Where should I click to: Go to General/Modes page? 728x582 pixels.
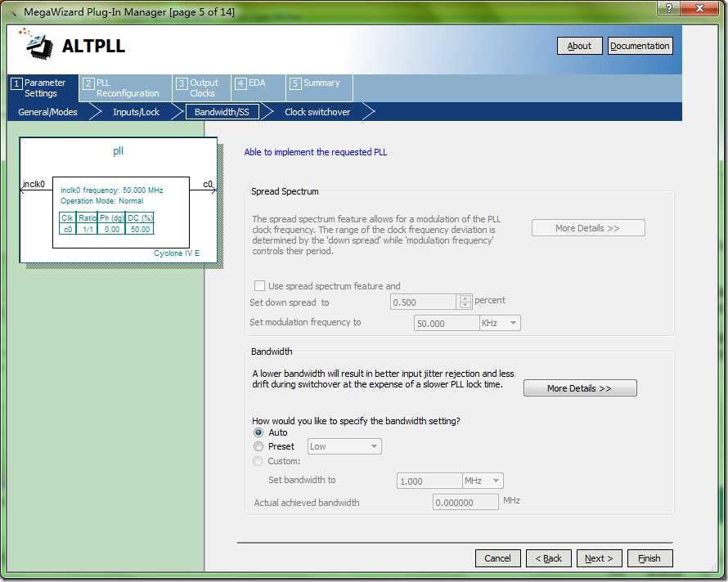pos(47,112)
